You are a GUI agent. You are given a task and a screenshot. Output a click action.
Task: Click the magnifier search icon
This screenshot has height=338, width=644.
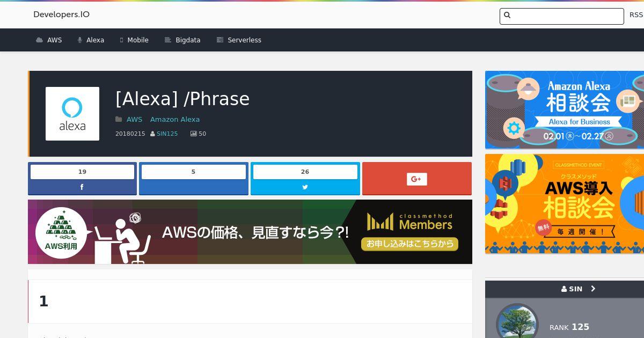507,16
